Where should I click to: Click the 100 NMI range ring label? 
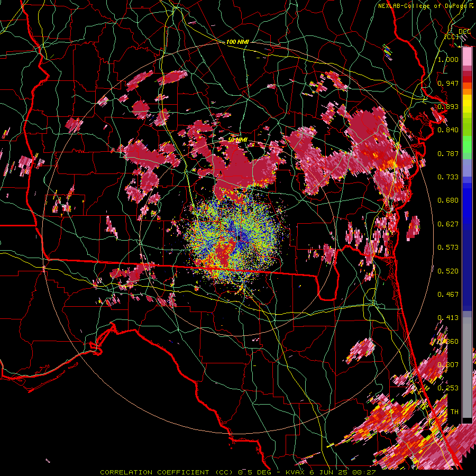click(237, 42)
